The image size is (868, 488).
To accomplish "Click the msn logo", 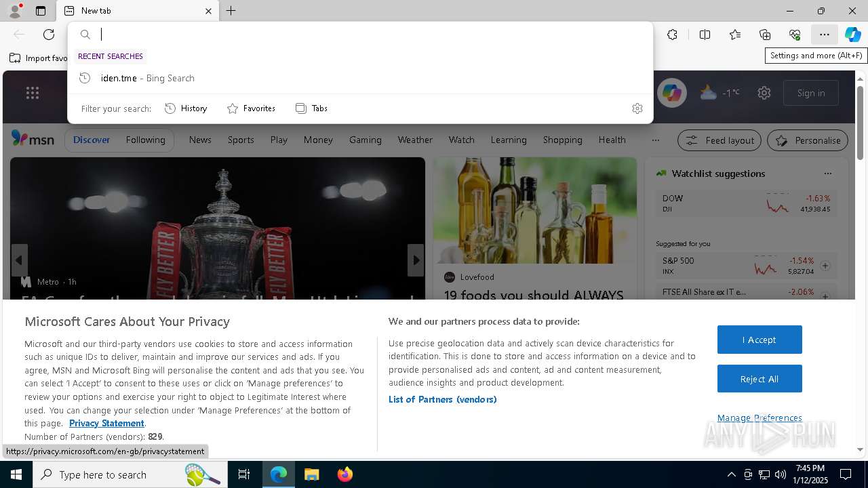I will 33,139.
